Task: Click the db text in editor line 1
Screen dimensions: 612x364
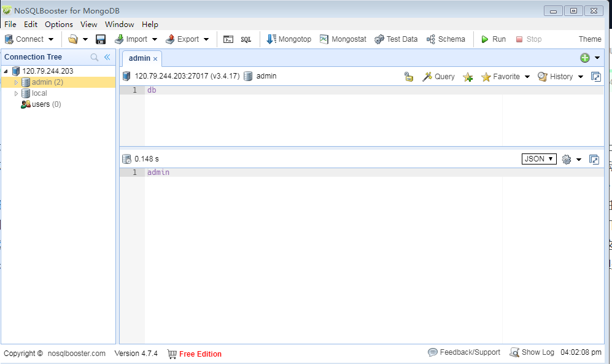Action: click(152, 90)
